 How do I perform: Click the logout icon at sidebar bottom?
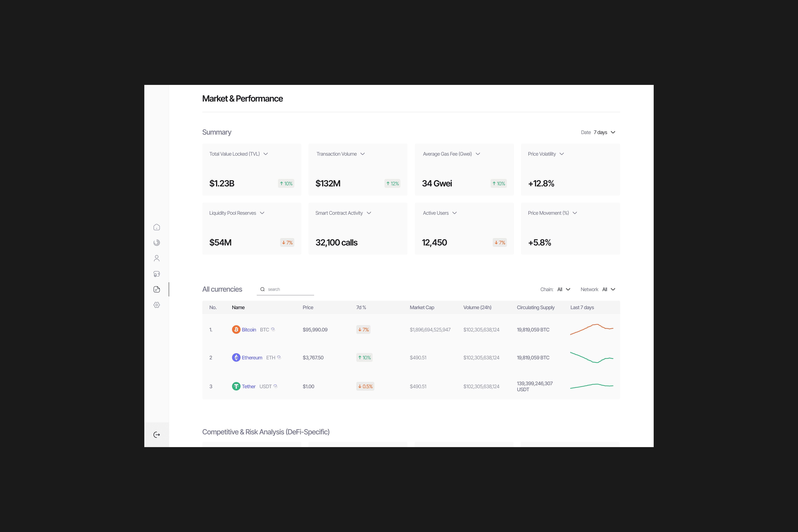(156, 435)
